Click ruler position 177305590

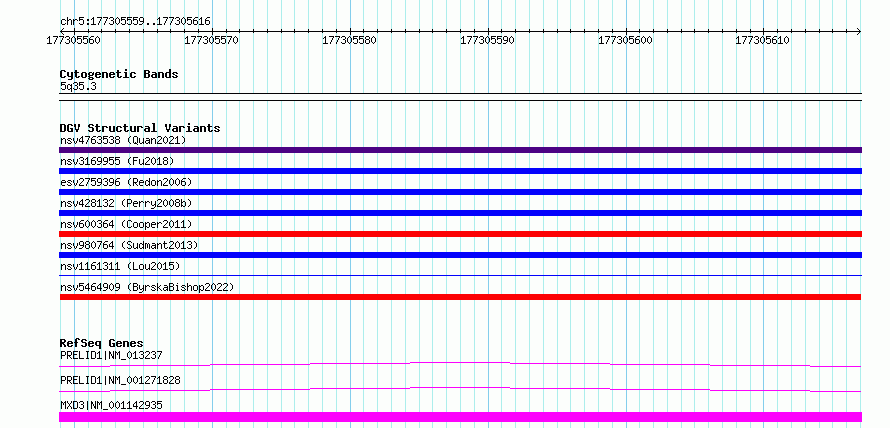pyautogui.click(x=488, y=40)
